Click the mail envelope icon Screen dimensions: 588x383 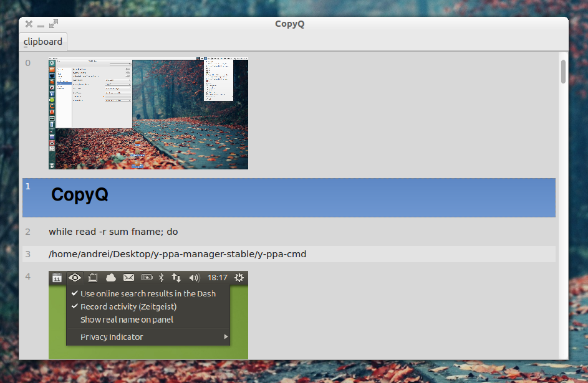point(128,278)
